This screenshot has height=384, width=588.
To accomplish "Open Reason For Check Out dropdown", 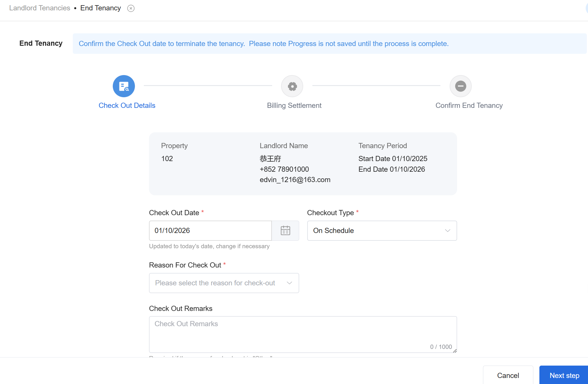I will [224, 283].
